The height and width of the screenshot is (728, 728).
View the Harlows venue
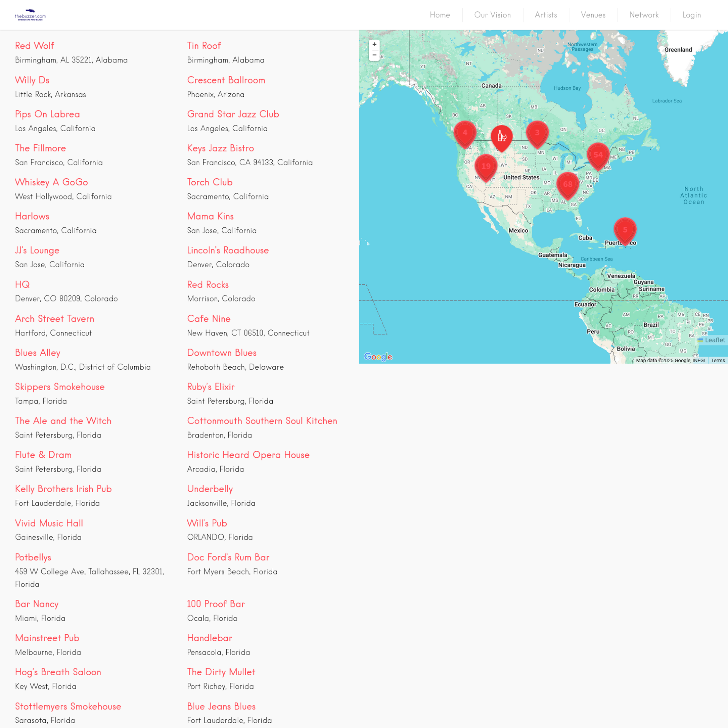coord(32,217)
